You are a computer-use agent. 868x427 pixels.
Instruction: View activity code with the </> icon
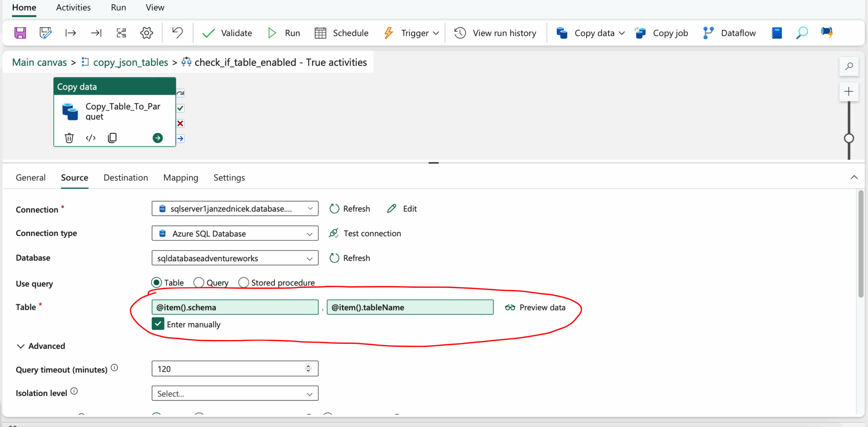(x=91, y=138)
